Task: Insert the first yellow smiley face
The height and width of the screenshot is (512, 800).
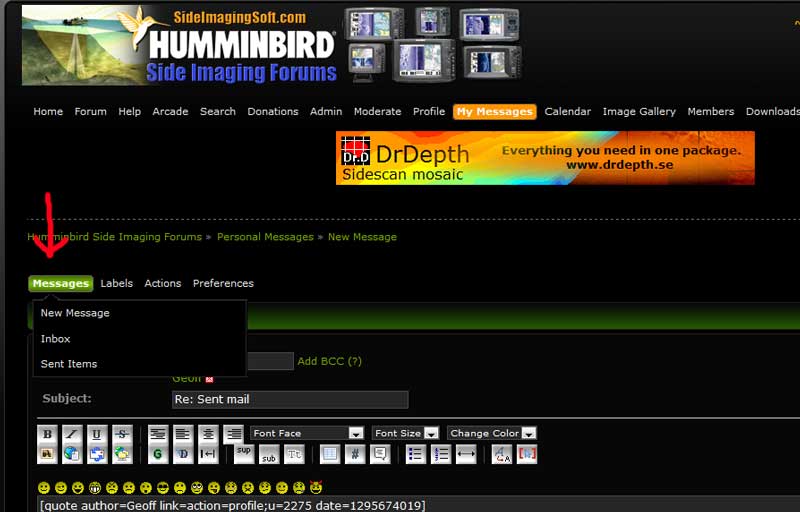Action: click(x=44, y=488)
